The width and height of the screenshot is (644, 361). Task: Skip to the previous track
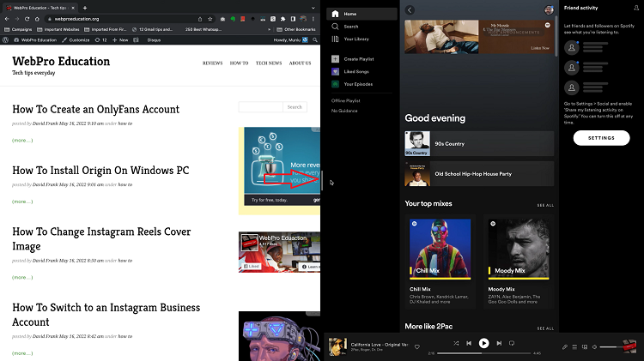coord(469,343)
